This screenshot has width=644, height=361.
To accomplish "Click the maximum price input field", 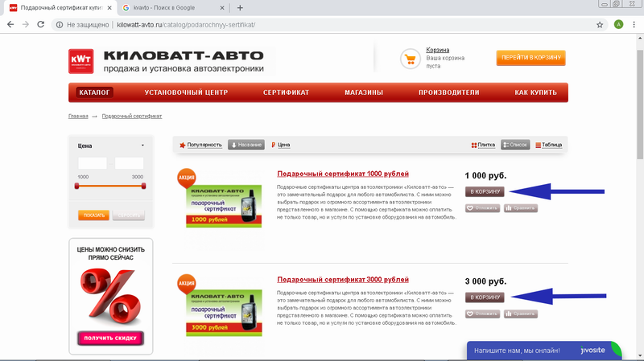I will point(130,163).
